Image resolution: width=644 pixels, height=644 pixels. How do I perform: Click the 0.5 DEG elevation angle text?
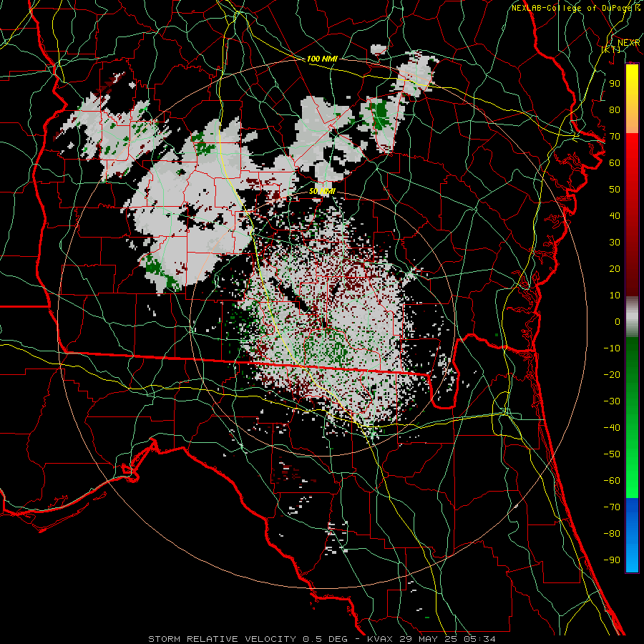click(326, 639)
